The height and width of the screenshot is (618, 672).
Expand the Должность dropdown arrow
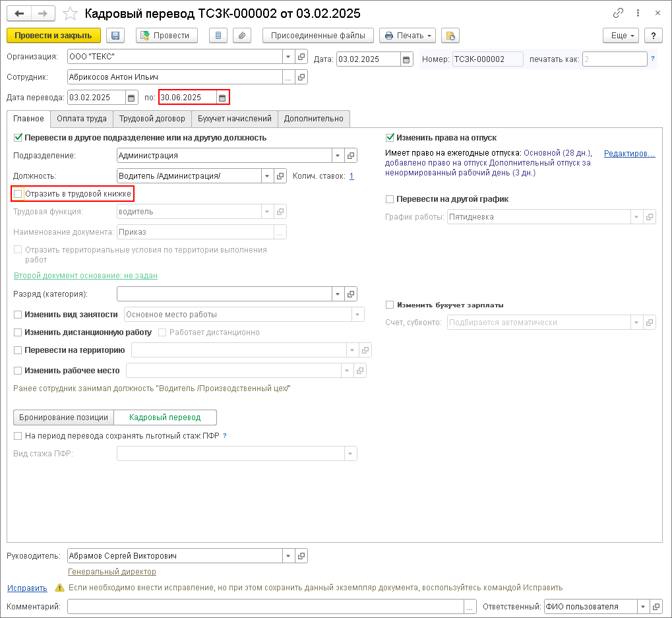coord(268,176)
